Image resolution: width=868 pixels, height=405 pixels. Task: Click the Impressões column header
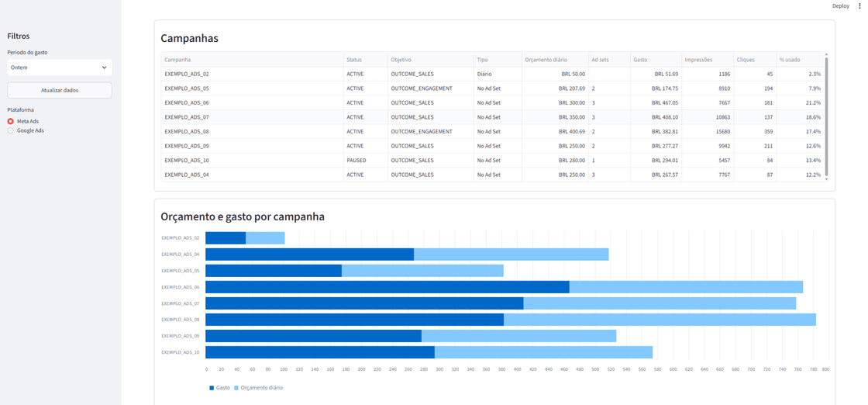click(707, 59)
